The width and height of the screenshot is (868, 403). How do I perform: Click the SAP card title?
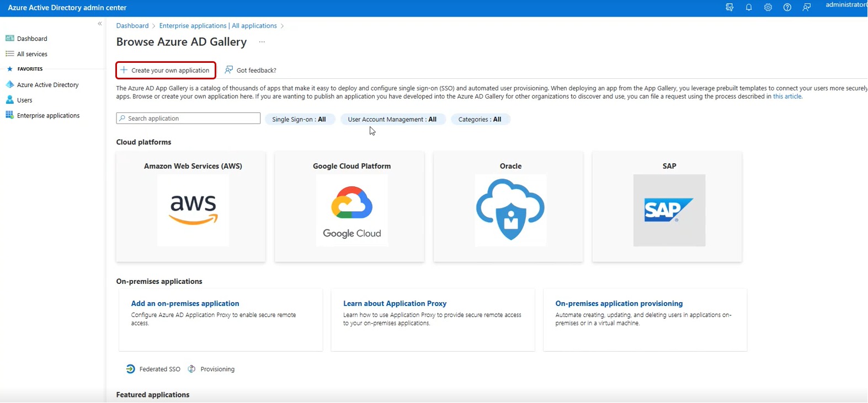[x=669, y=166]
